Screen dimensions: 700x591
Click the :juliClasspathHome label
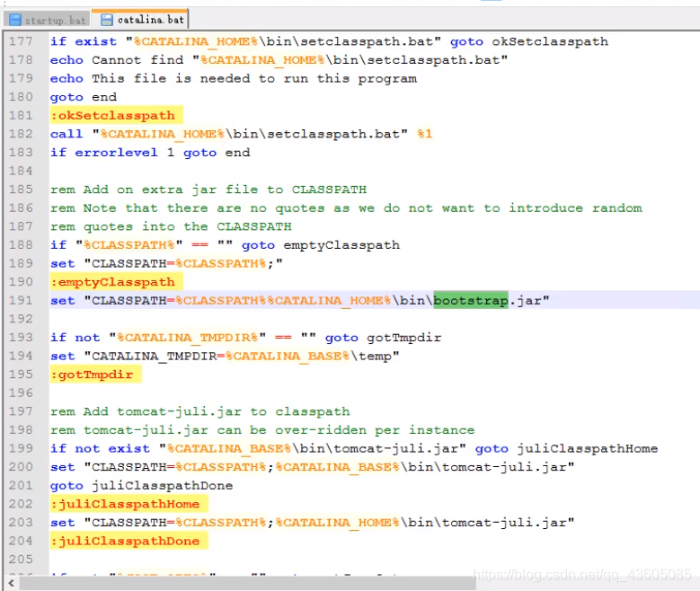click(x=128, y=504)
